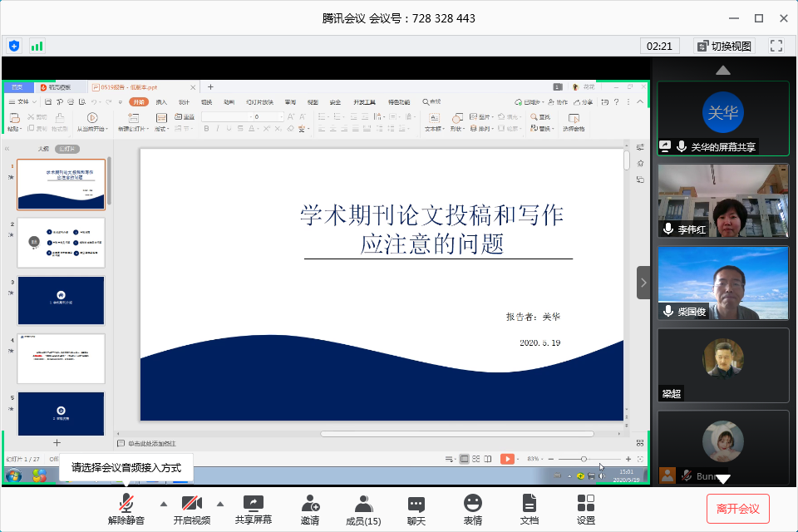Image resolution: width=798 pixels, height=532 pixels.
Task: Toggle microphone with 解除静音
Action: pos(126,509)
